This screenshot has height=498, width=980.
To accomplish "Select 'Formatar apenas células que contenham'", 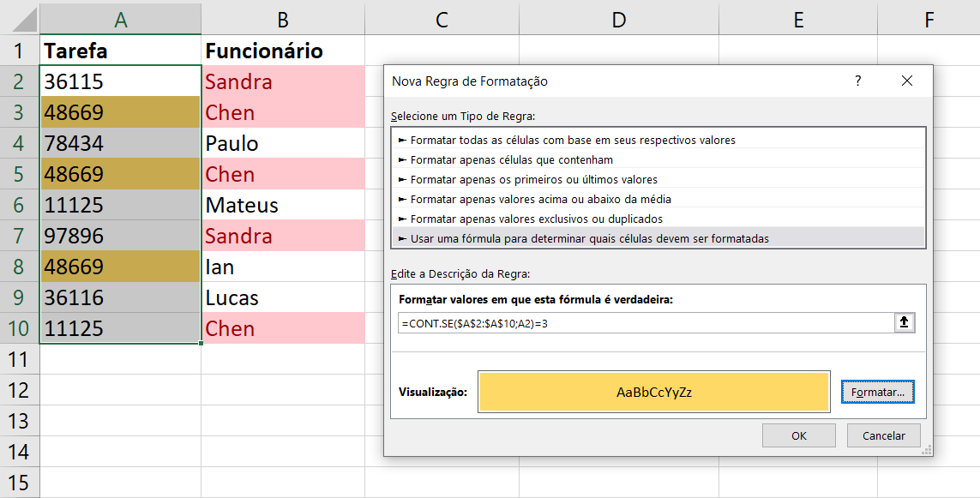I will pyautogui.click(x=658, y=159).
